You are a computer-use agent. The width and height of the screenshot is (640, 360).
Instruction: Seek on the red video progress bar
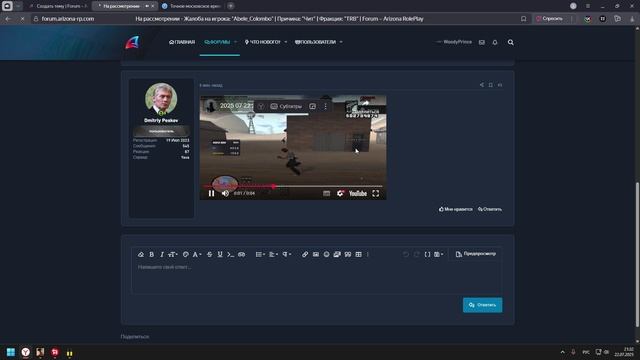tap(293, 186)
